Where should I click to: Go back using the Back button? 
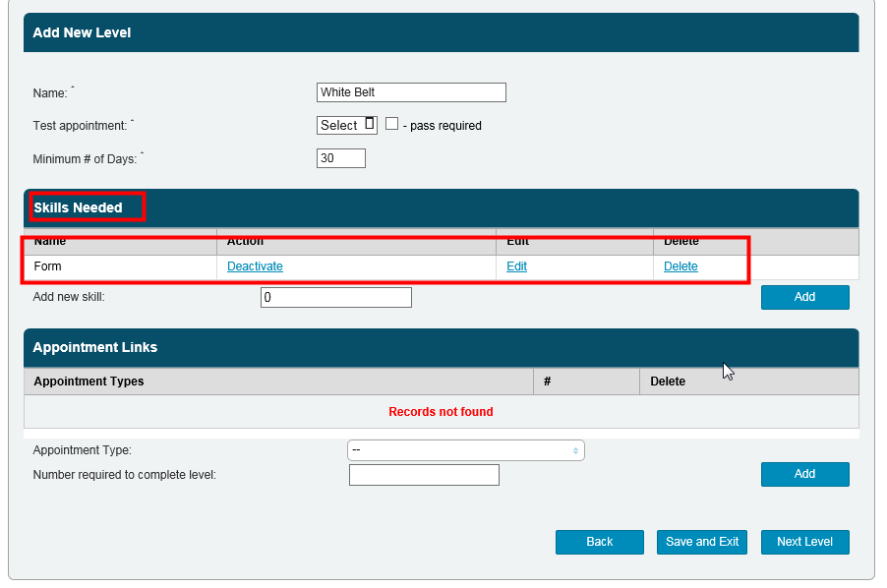(599, 542)
